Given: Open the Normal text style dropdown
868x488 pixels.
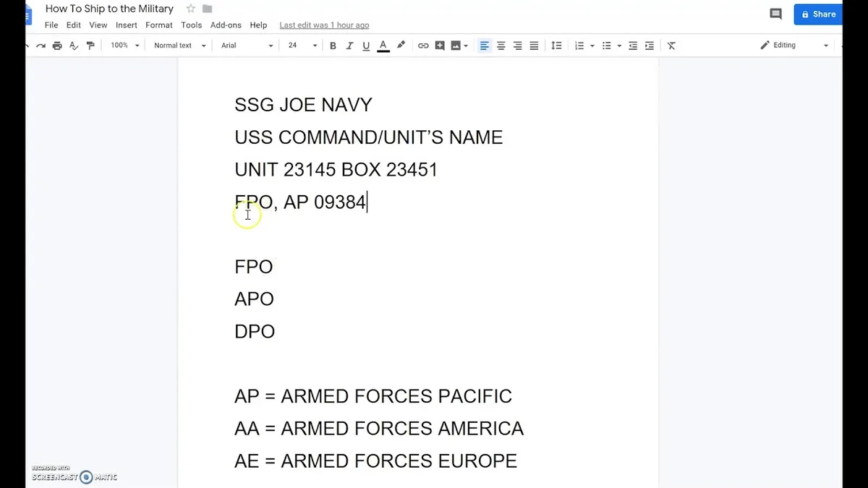Looking at the screenshot, I should coord(179,46).
